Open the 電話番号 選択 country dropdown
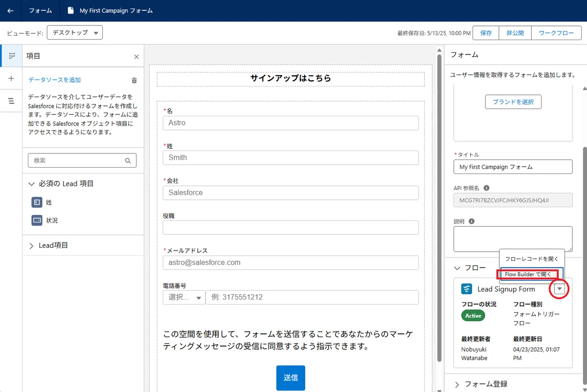This screenshot has width=587, height=392. coord(184,297)
